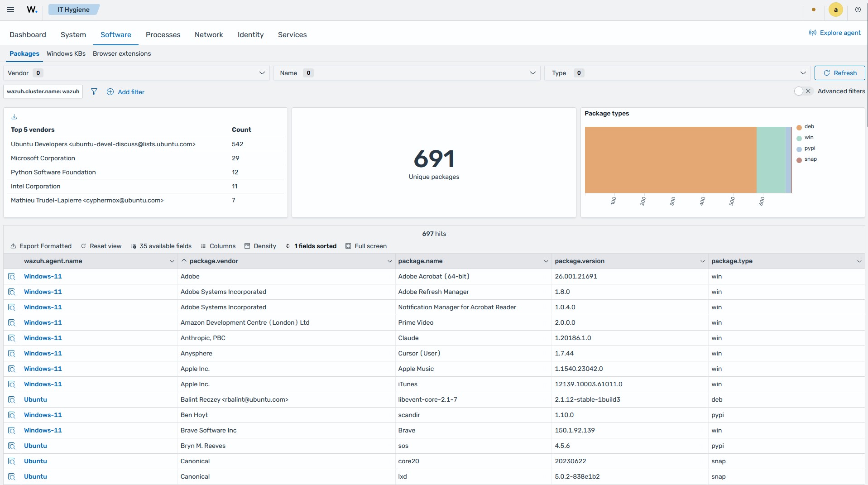
Task: Inspect the Adobe Refresh Manager row document
Action: tap(12, 292)
